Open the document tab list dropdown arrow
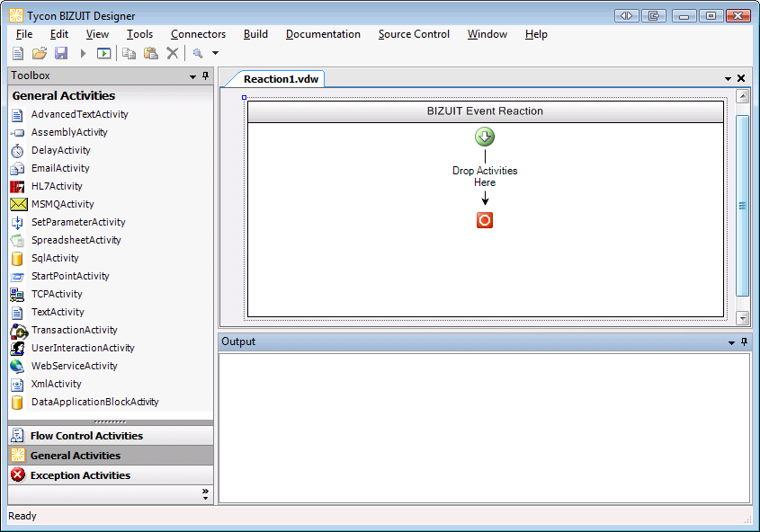760x532 pixels. pos(728,78)
